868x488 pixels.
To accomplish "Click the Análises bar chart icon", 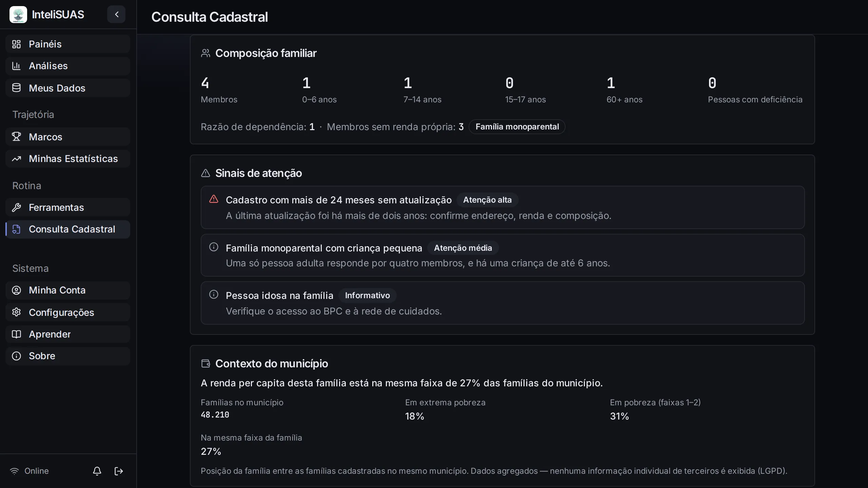I will point(16,66).
